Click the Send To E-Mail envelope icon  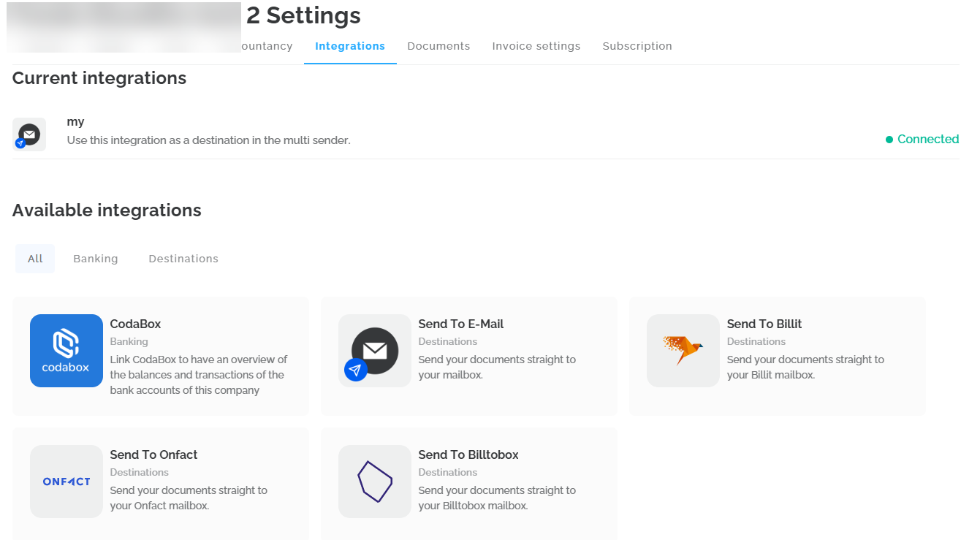374,351
